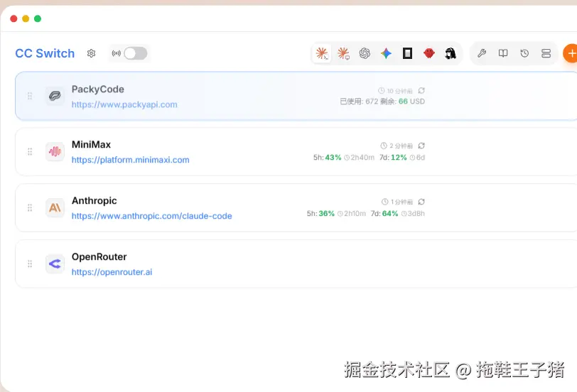Image resolution: width=577 pixels, height=392 pixels.
Task: Select the Claude Desktop app icon
Action: tap(343, 53)
